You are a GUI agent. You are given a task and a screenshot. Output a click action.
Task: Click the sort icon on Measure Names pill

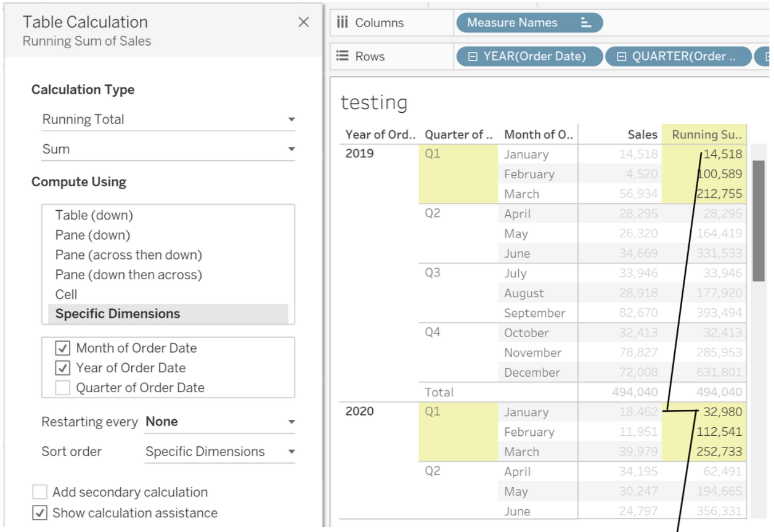(x=586, y=23)
